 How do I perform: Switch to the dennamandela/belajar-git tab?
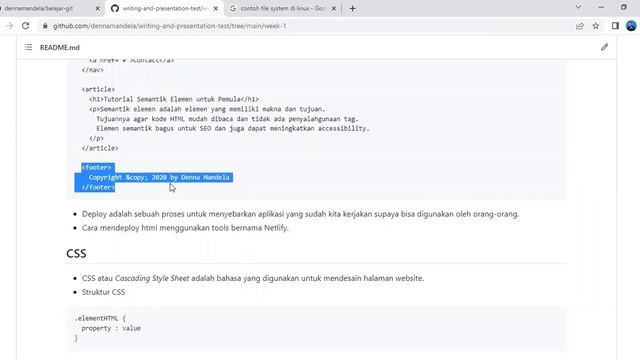(45, 8)
